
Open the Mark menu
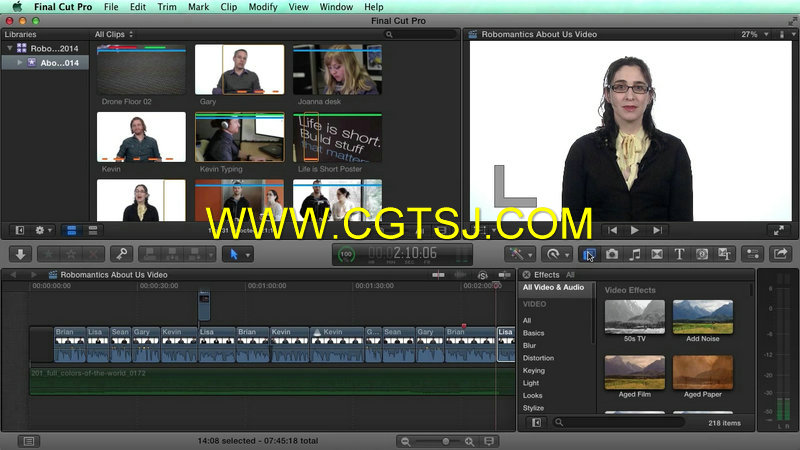tap(198, 7)
